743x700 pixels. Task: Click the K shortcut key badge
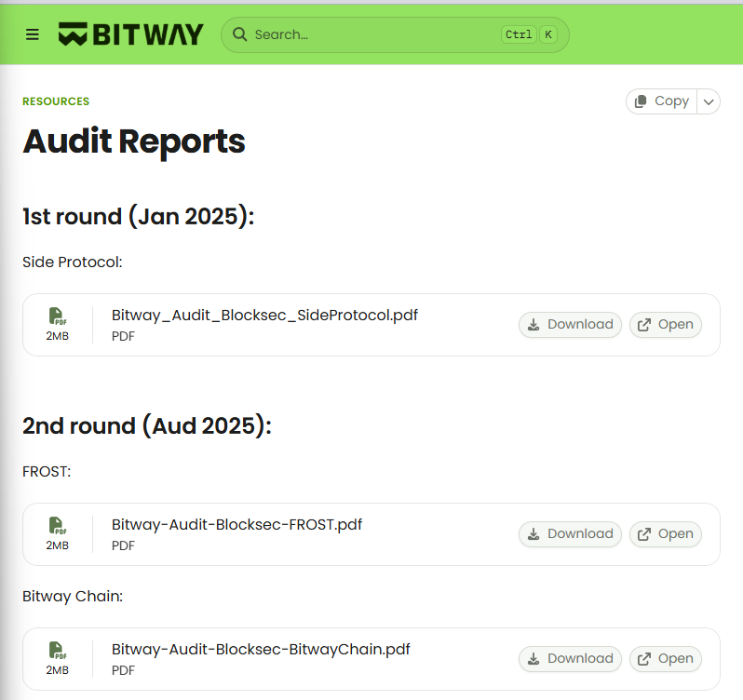tap(548, 34)
